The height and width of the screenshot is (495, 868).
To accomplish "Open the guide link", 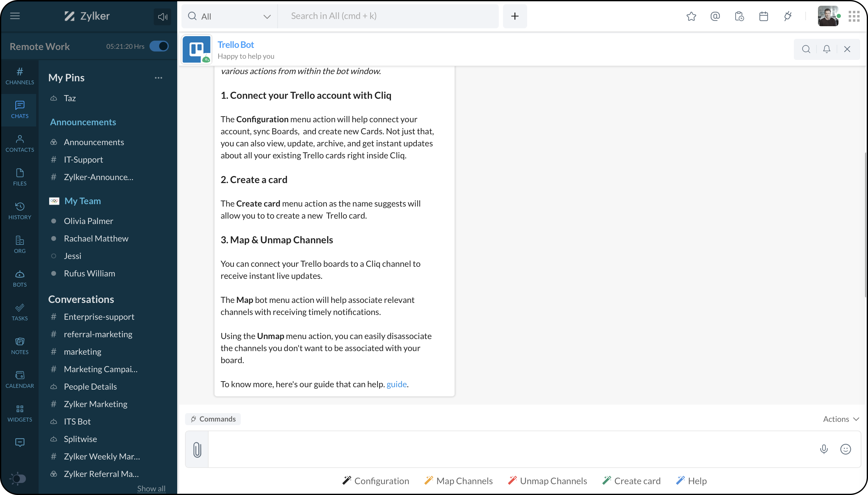I will pyautogui.click(x=396, y=384).
